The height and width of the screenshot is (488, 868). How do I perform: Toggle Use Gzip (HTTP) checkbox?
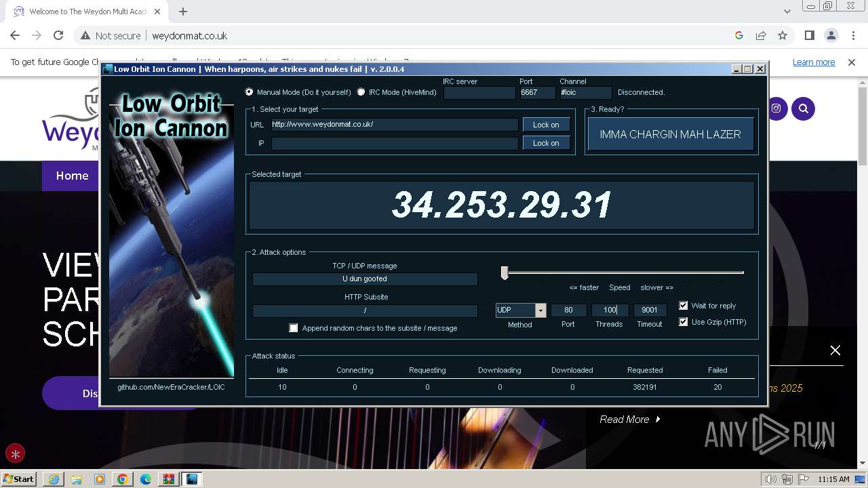pyautogui.click(x=684, y=322)
